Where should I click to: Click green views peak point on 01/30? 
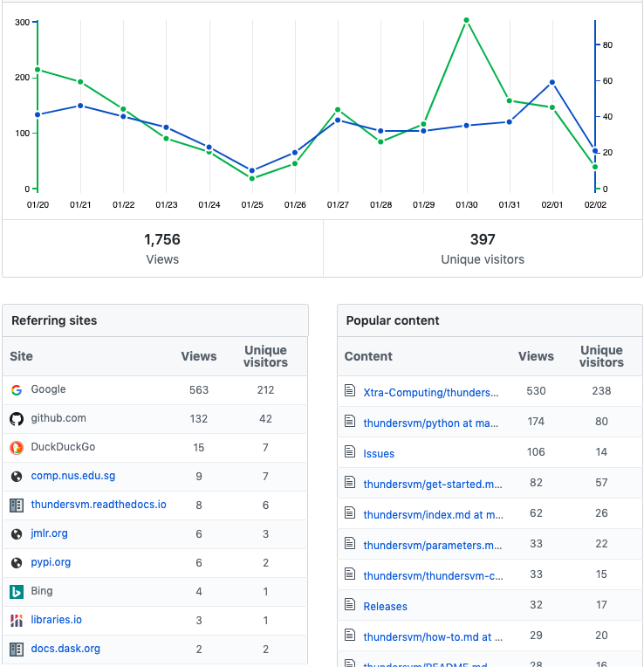[x=466, y=20]
